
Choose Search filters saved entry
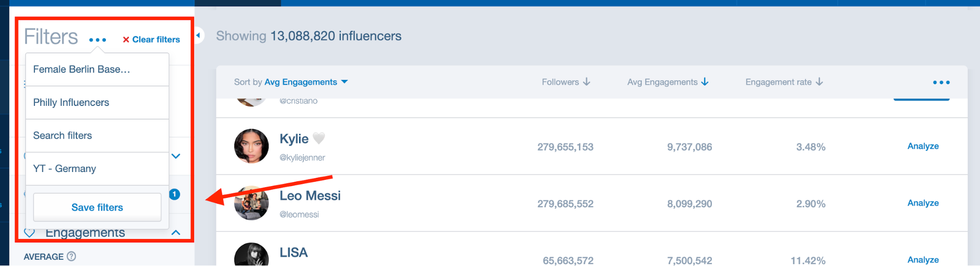(97, 136)
